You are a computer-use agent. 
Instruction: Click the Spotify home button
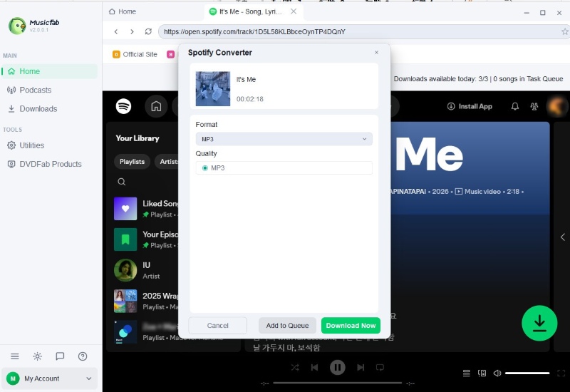(x=156, y=106)
